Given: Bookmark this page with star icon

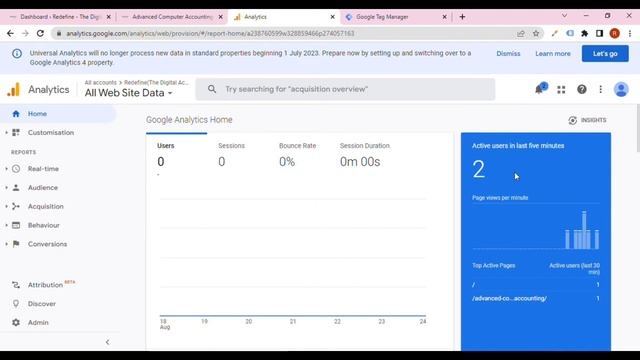Looking at the screenshot, I should [536, 33].
